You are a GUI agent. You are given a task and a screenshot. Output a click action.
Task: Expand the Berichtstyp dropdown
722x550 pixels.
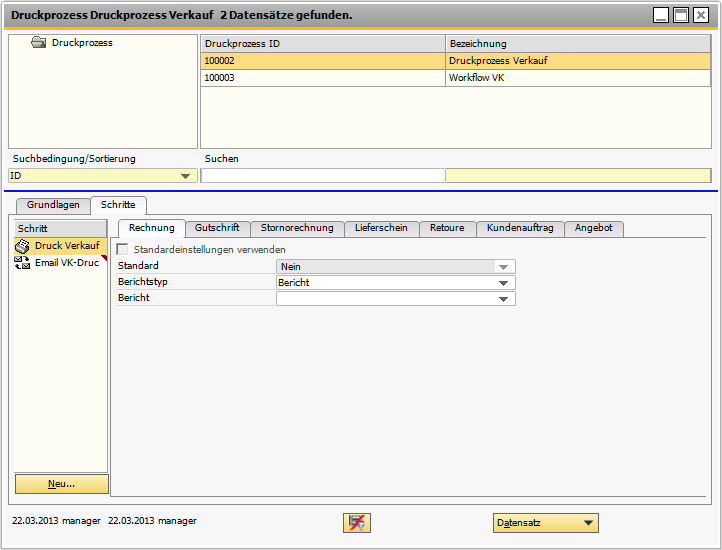coord(505,283)
